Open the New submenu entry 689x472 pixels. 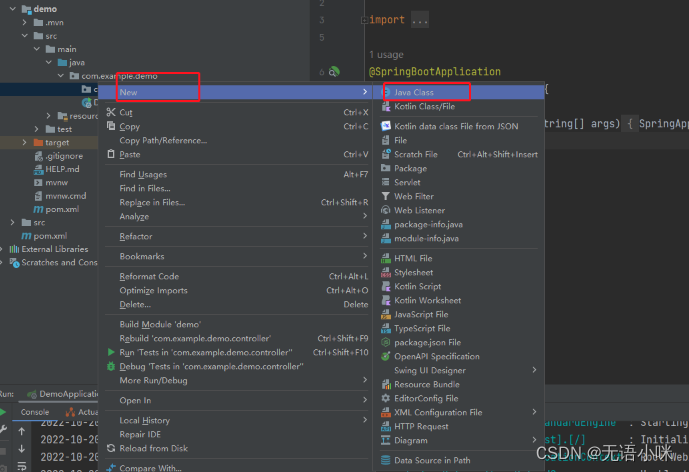pos(236,92)
